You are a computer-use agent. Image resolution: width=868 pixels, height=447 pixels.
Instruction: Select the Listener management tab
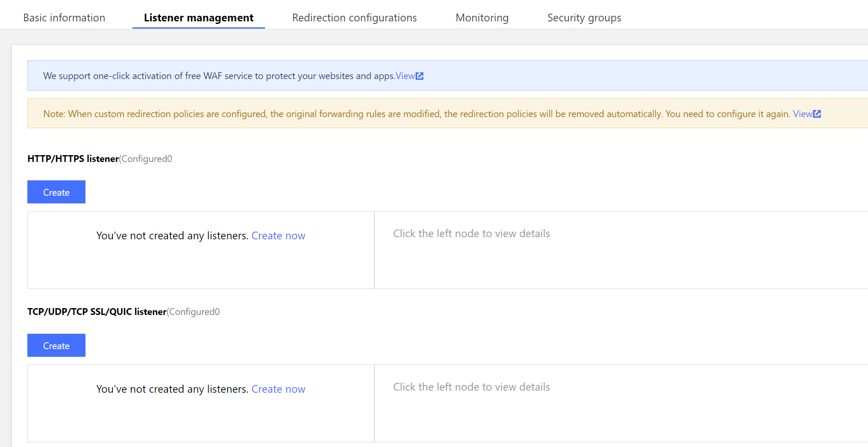(198, 18)
